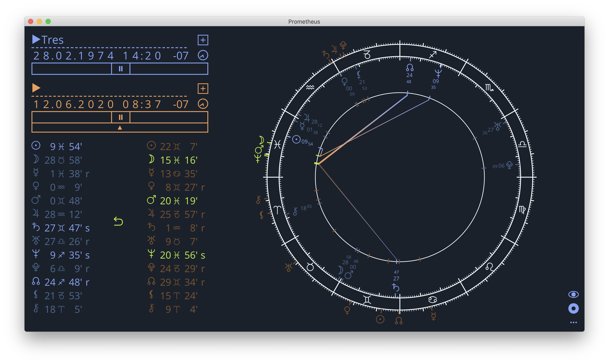Click the right half of orange time slider
Image resolution: width=609 pixels, height=364 pixels.
pos(169,117)
